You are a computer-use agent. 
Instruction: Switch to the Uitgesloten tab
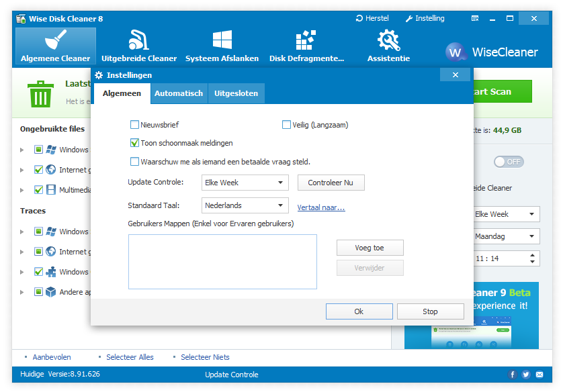pyautogui.click(x=236, y=93)
